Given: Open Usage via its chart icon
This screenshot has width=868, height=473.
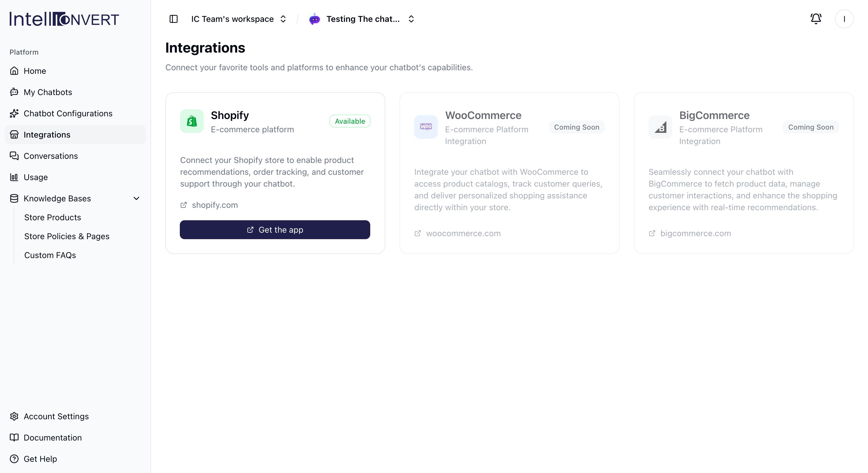Looking at the screenshot, I should [x=14, y=177].
